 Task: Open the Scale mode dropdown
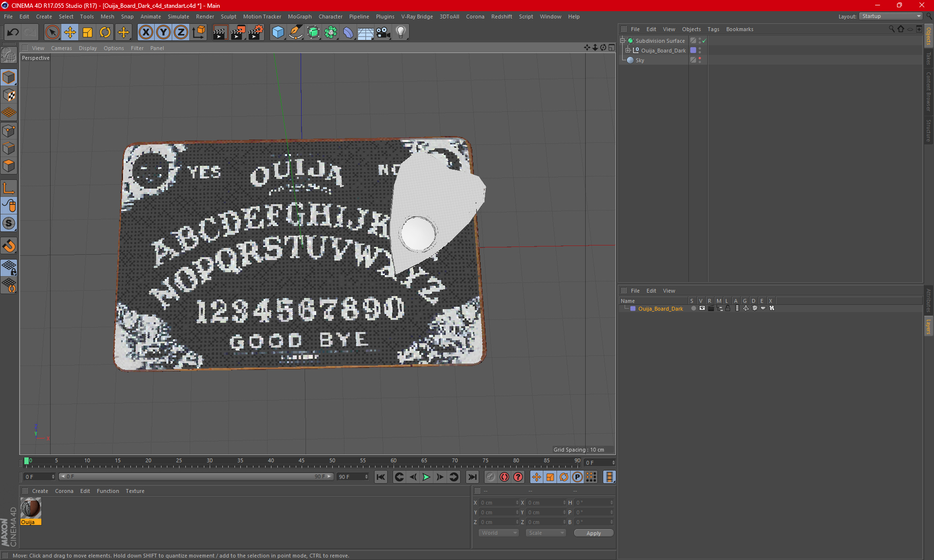[x=546, y=533]
